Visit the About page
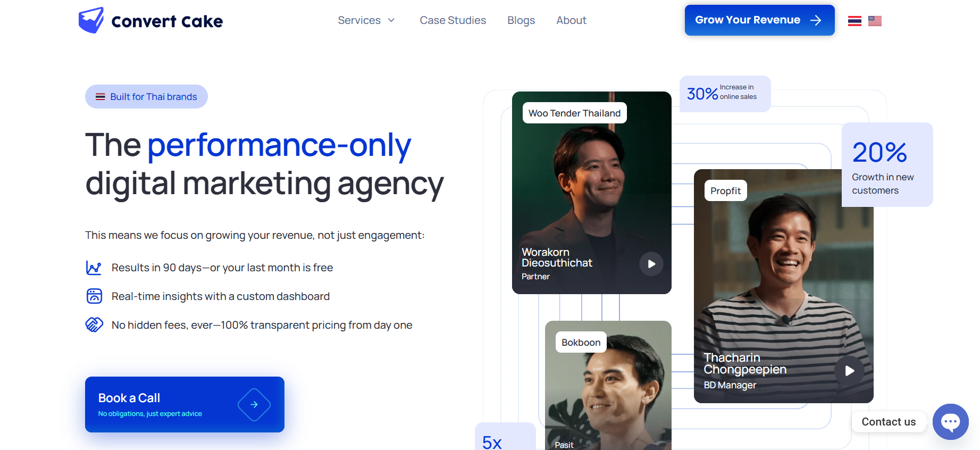Viewport: 980px width, 450px height. 572,20
